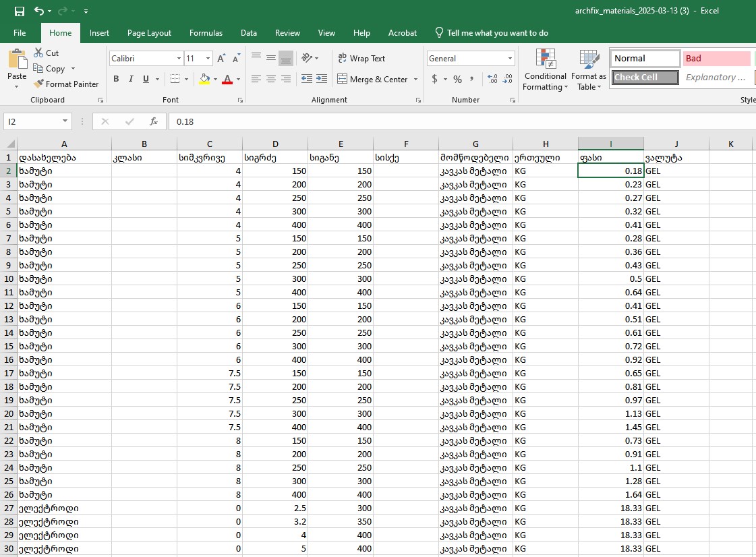The width and height of the screenshot is (756, 557).
Task: Toggle Underline formatting
Action: [x=146, y=79]
